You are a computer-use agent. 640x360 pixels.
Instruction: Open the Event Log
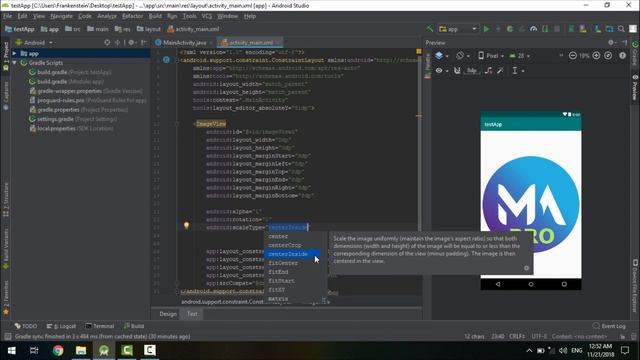click(609, 326)
